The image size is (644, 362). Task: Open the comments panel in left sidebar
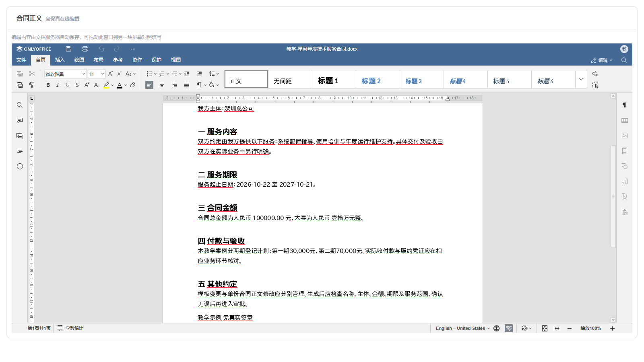20,120
